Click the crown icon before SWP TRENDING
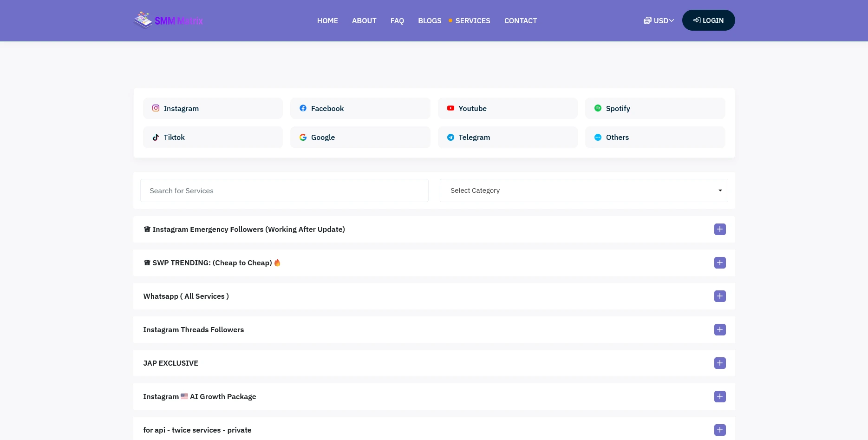Image resolution: width=868 pixels, height=440 pixels. click(x=147, y=263)
